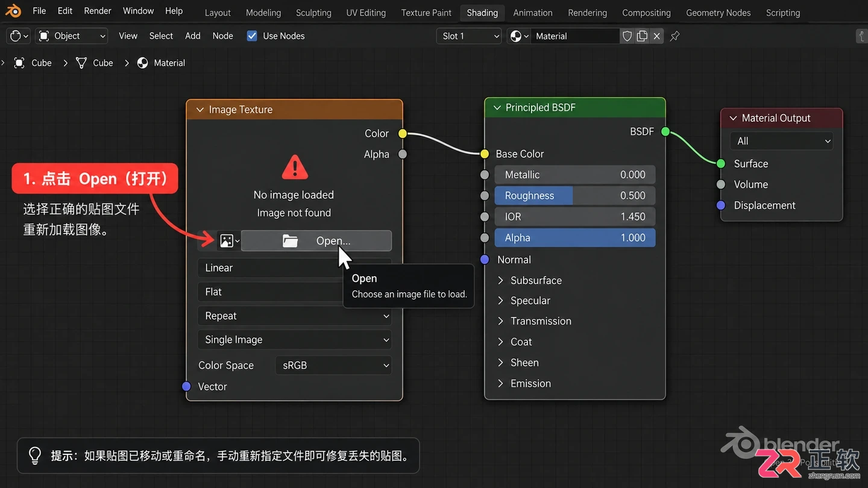Viewport: 868px width, 488px height.
Task: Switch to the Scripting workspace tab
Action: [x=783, y=13]
